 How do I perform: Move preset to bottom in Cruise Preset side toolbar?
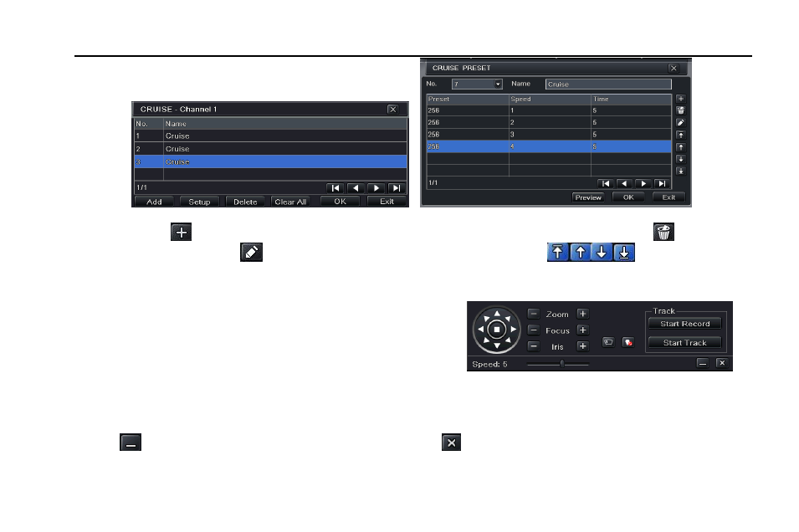click(681, 171)
